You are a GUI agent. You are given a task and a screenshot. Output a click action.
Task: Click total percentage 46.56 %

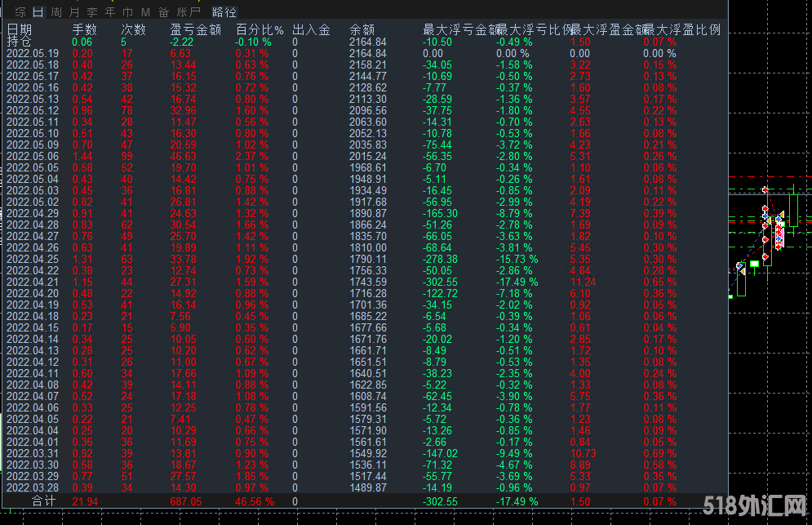coord(255,501)
